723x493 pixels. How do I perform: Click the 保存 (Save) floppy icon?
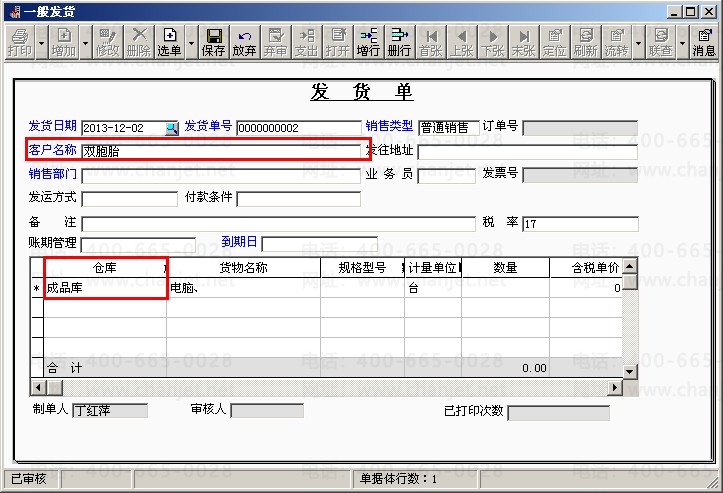(213, 42)
